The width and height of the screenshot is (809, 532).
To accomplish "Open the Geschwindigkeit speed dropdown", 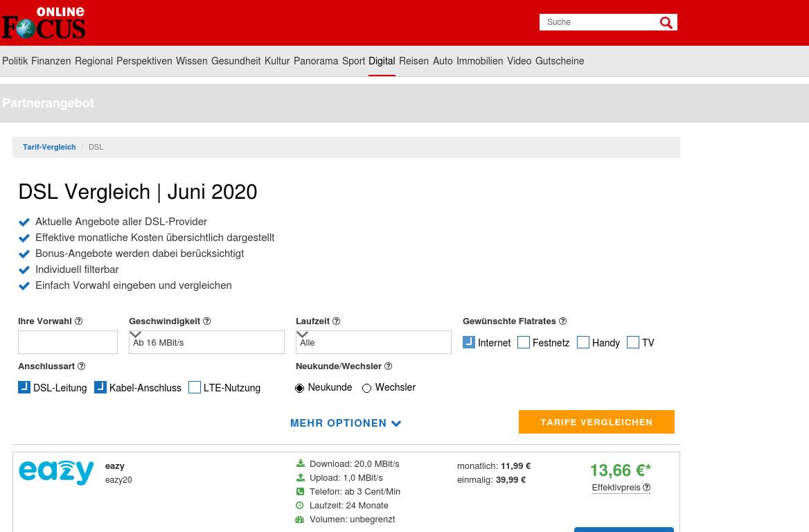I will [x=206, y=342].
